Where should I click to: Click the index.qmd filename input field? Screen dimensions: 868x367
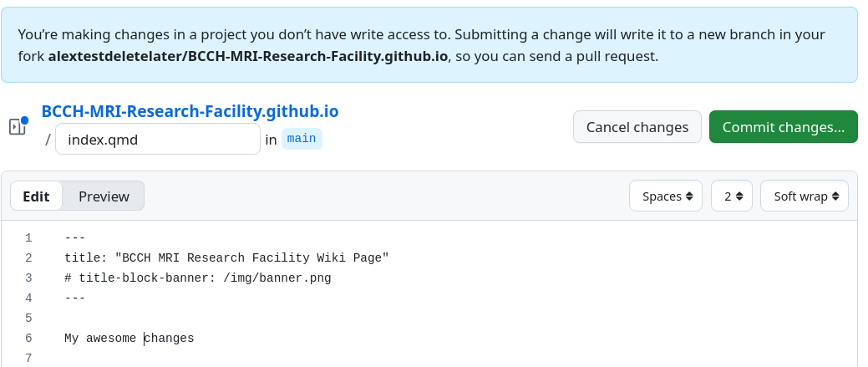158,140
